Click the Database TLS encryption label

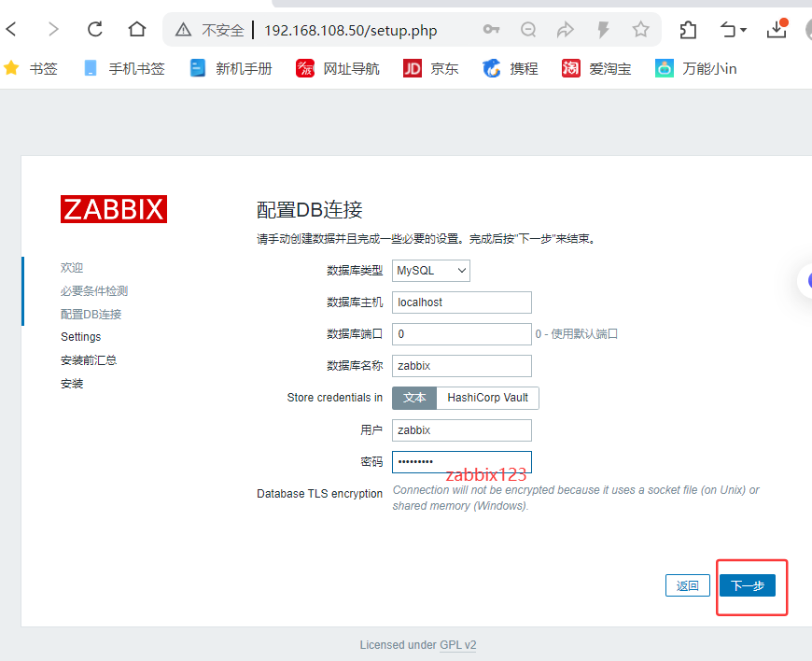point(319,494)
